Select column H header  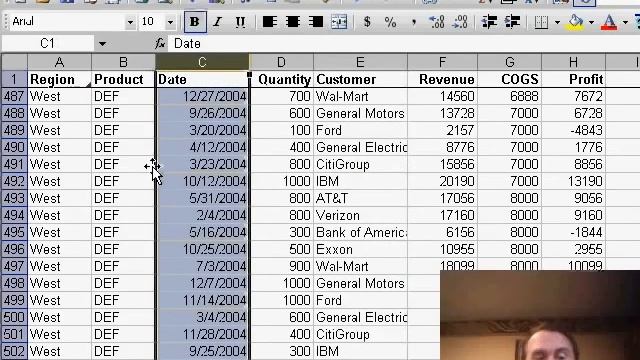click(x=573, y=62)
